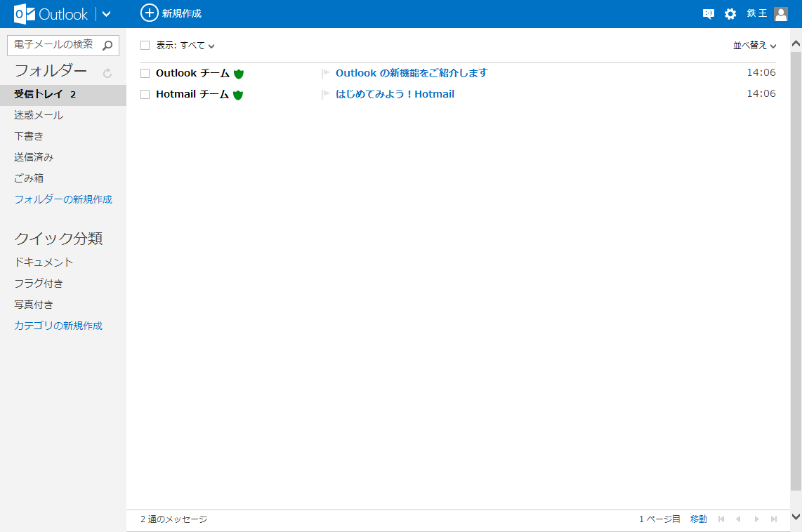This screenshot has height=532, width=802.
Task: Open the 下書き folder
Action: point(29,136)
